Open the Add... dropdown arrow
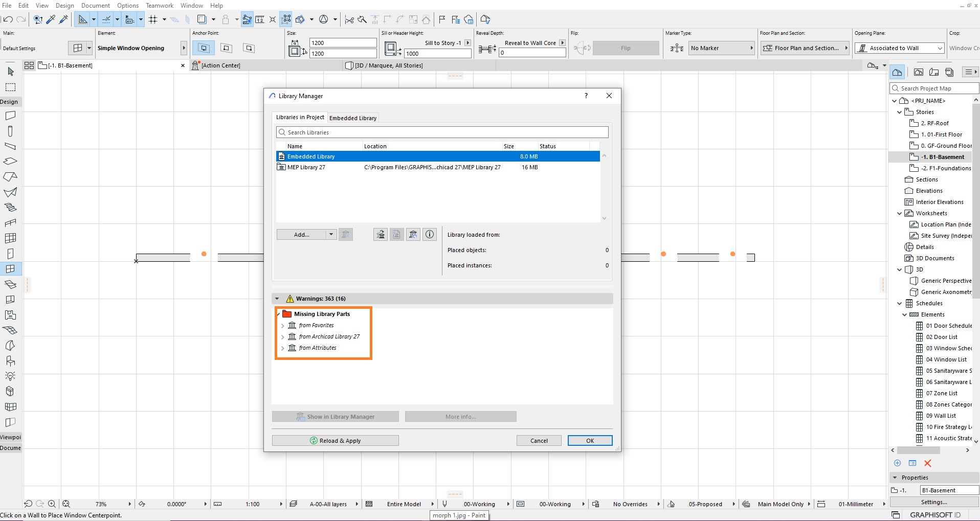This screenshot has height=521, width=980. (331, 235)
